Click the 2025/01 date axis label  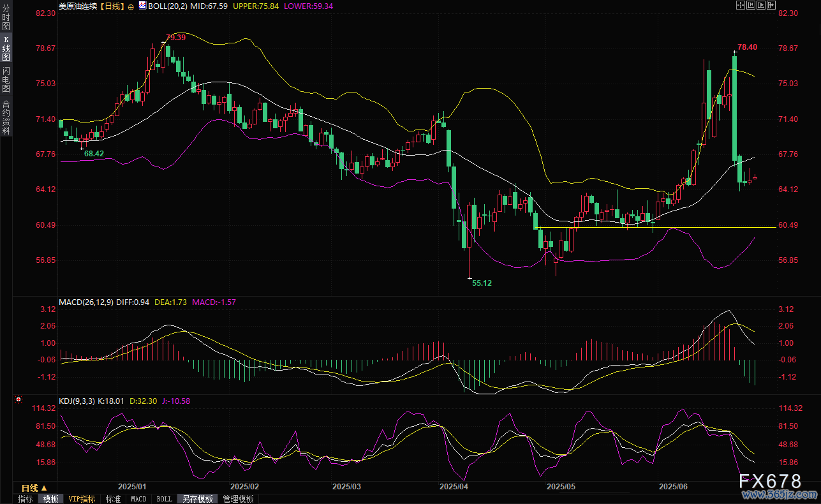click(x=133, y=486)
